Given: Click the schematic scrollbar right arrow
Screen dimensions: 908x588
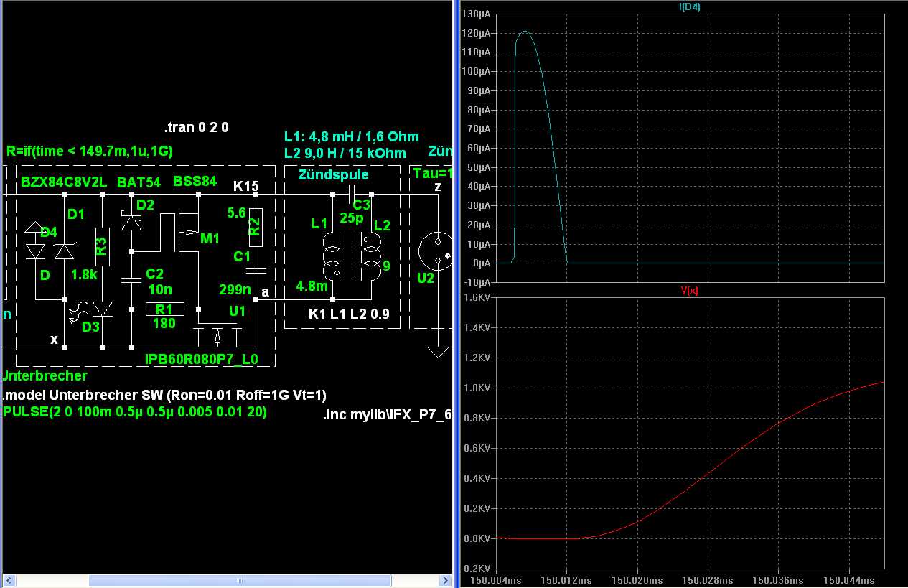Looking at the screenshot, I should (445, 581).
